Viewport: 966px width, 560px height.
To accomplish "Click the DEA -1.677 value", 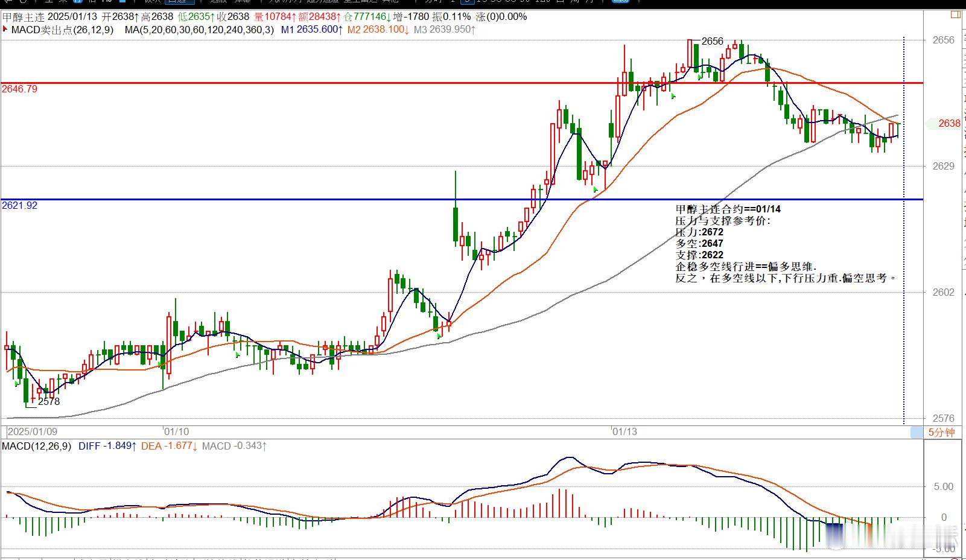I will (170, 446).
